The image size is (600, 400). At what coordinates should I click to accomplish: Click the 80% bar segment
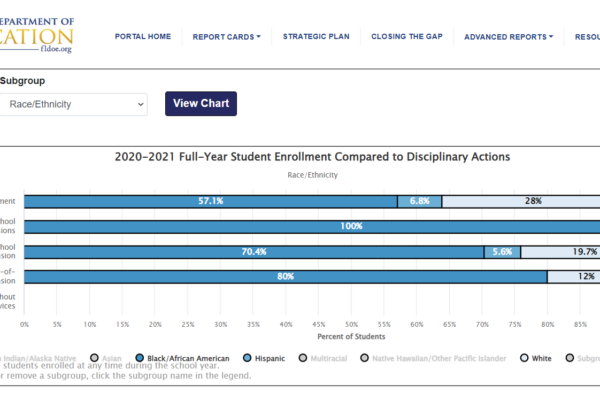click(x=285, y=277)
